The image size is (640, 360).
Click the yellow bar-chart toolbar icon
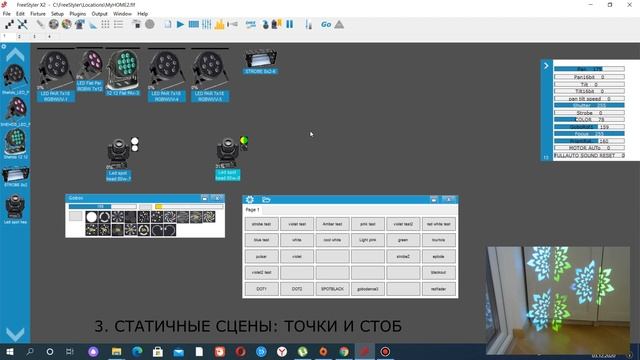[220, 24]
